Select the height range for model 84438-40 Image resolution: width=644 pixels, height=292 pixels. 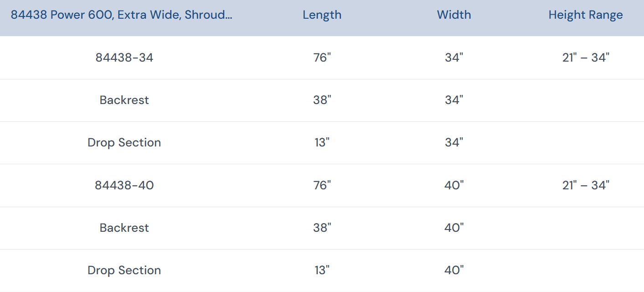pos(586,185)
